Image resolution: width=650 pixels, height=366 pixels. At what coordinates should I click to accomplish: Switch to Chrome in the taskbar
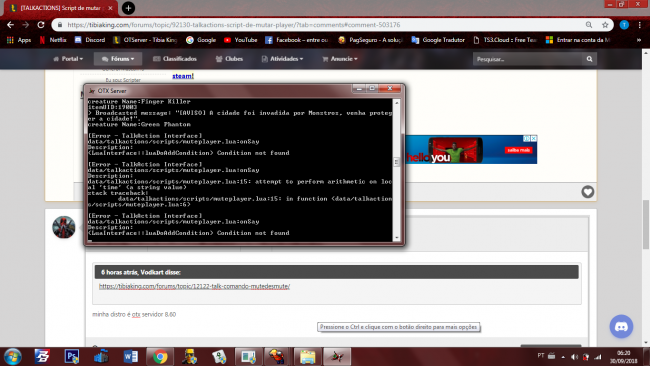(x=160, y=356)
